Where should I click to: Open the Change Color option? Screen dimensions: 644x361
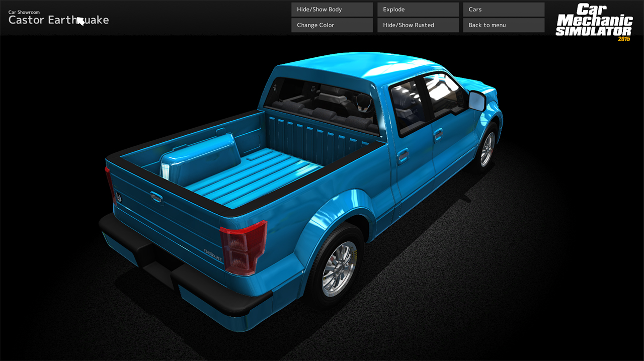pos(332,25)
